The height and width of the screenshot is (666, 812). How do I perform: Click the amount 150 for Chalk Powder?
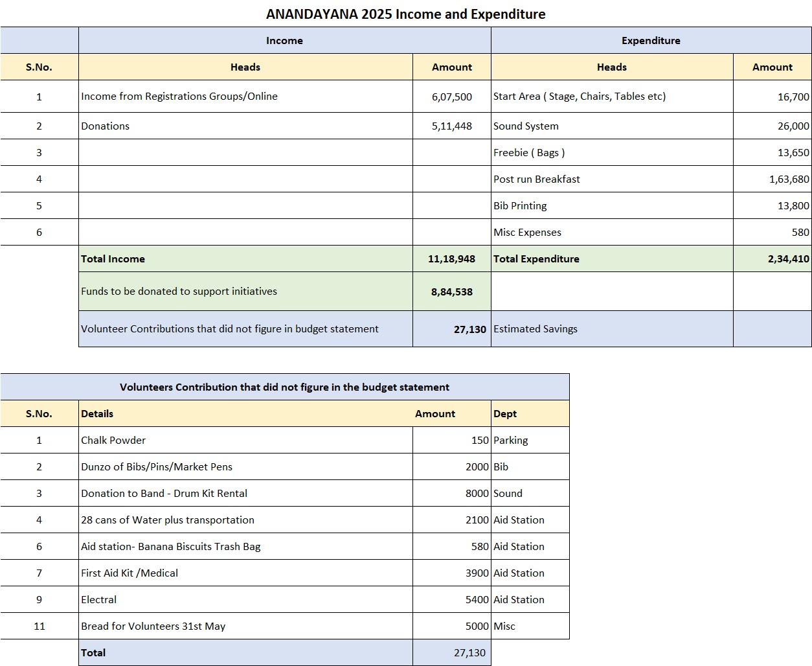(452, 440)
